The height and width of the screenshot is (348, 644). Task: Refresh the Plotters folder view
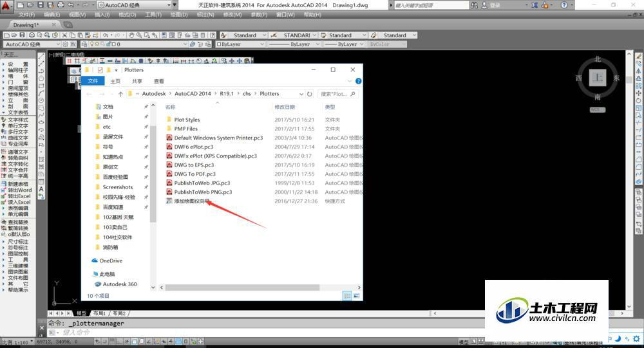(309, 94)
